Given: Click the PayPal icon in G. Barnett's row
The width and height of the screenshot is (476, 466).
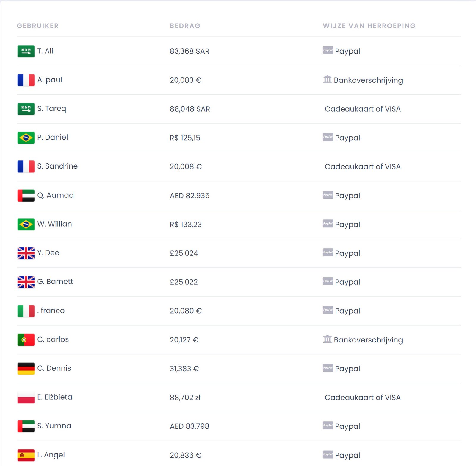Looking at the screenshot, I should coord(328,281).
